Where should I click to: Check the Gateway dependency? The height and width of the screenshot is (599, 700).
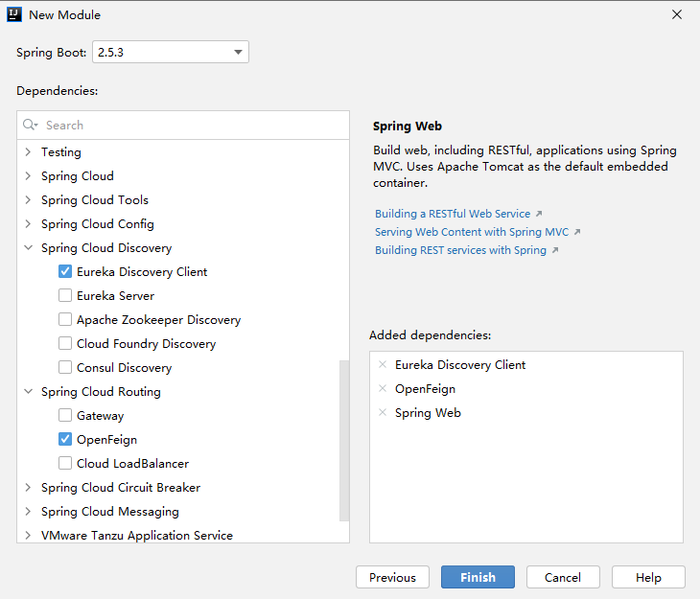click(65, 415)
